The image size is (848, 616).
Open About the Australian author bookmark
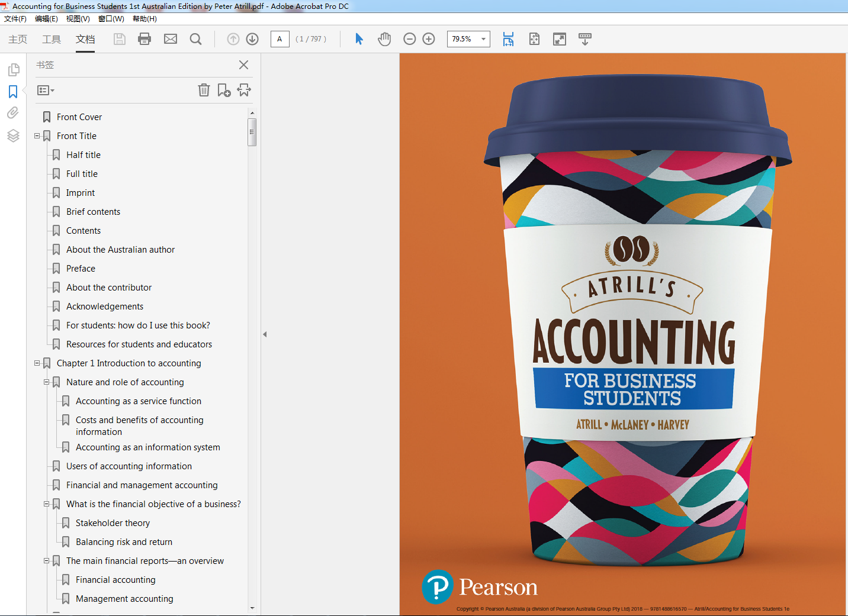coord(120,250)
